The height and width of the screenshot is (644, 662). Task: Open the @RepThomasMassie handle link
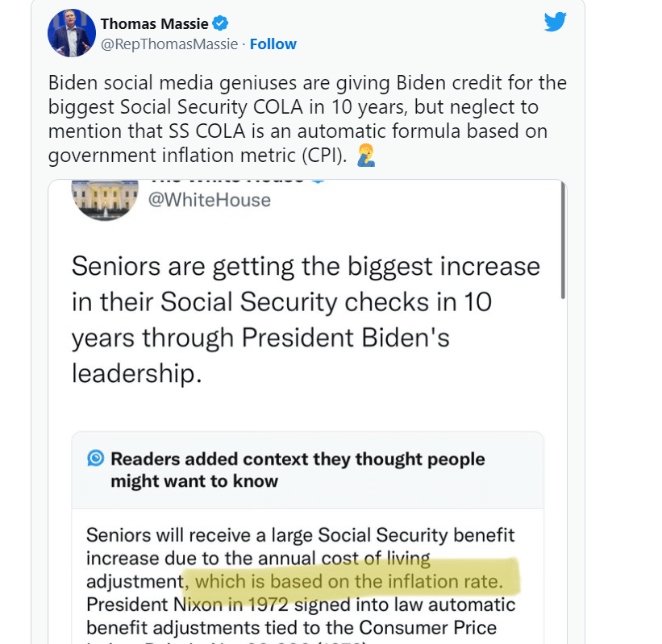(169, 44)
